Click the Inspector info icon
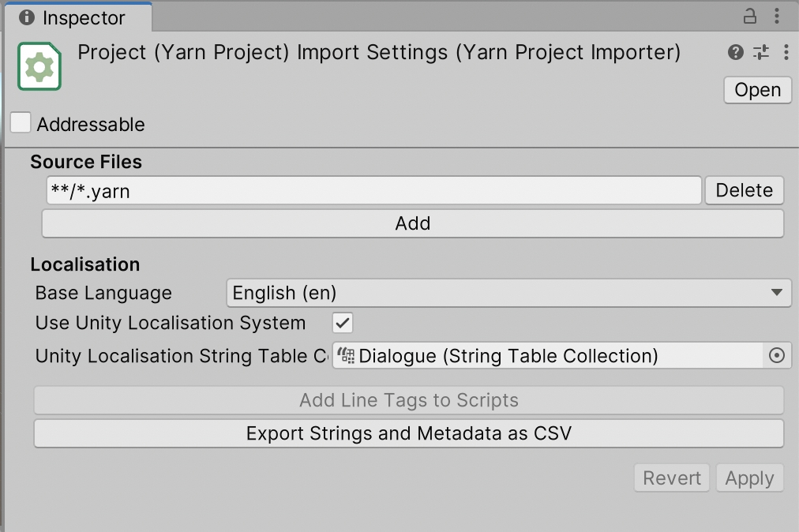799x532 pixels. pos(27,17)
